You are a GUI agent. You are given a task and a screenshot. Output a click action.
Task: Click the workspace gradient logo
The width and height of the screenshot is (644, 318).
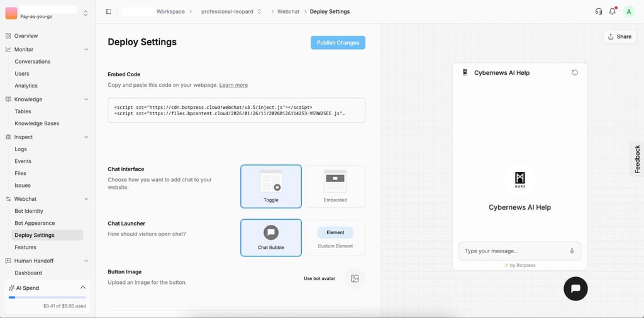pos(11,13)
